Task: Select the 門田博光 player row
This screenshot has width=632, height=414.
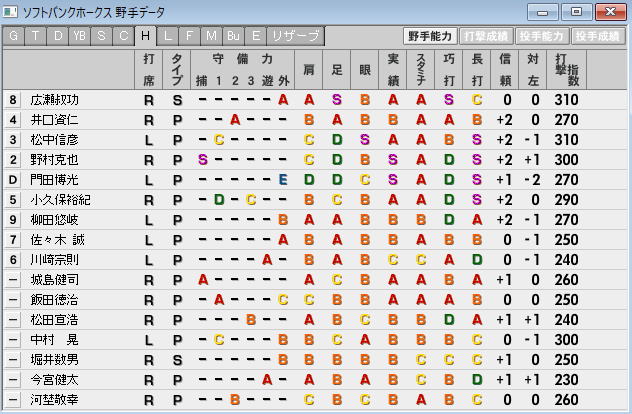Action: [54, 179]
